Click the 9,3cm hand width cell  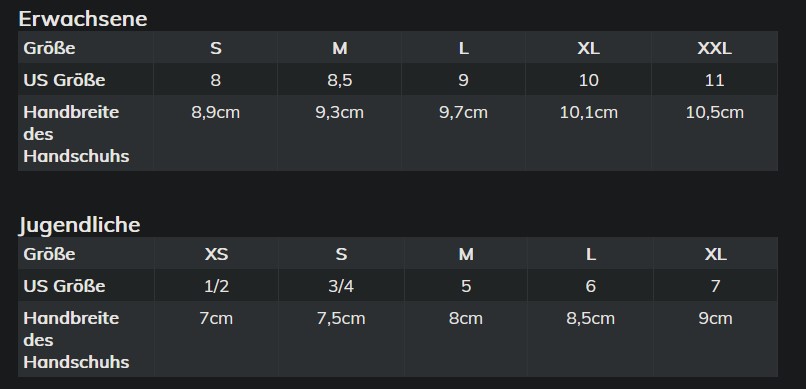pos(340,133)
